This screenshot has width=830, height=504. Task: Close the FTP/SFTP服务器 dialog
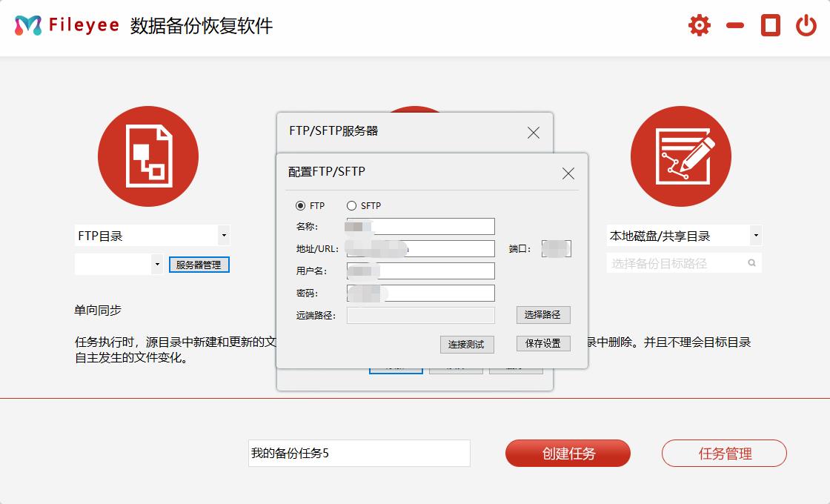pos(533,133)
